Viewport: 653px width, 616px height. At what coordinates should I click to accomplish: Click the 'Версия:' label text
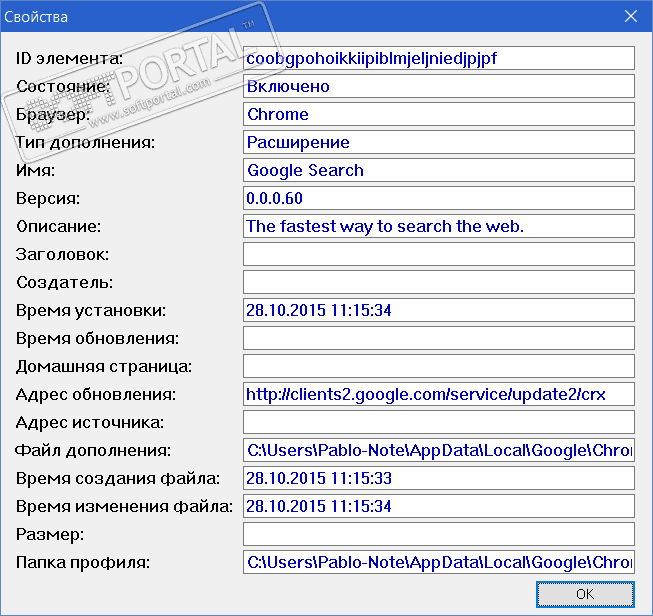tap(47, 198)
